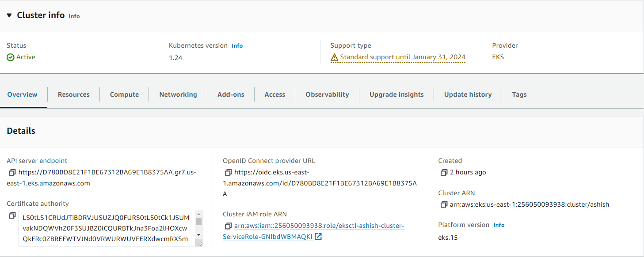Click the platform version eks.15

tap(448, 238)
